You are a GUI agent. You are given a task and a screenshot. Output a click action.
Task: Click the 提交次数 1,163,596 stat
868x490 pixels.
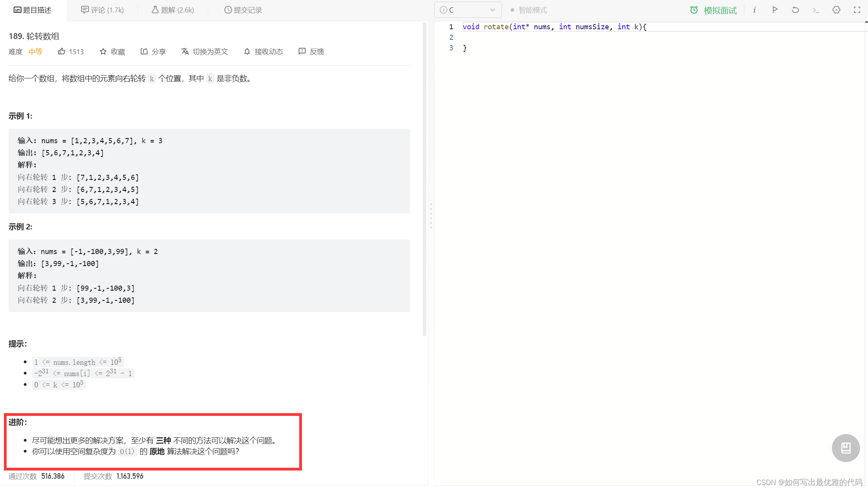click(x=114, y=476)
